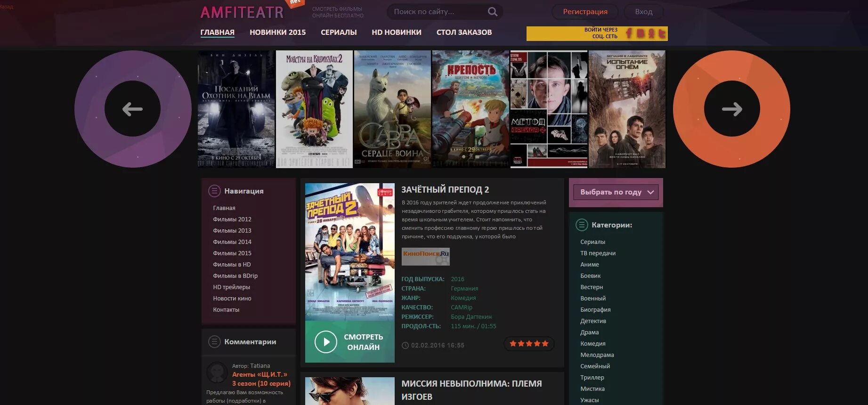Select the Комедия category in sidebar
Viewport: 868px width, 405px height.
(593, 344)
